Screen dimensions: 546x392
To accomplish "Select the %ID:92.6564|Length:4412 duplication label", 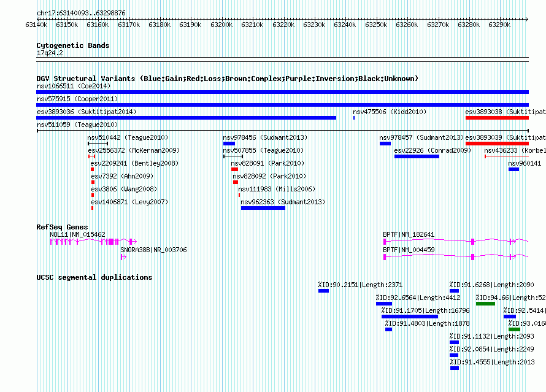I will (418, 298).
